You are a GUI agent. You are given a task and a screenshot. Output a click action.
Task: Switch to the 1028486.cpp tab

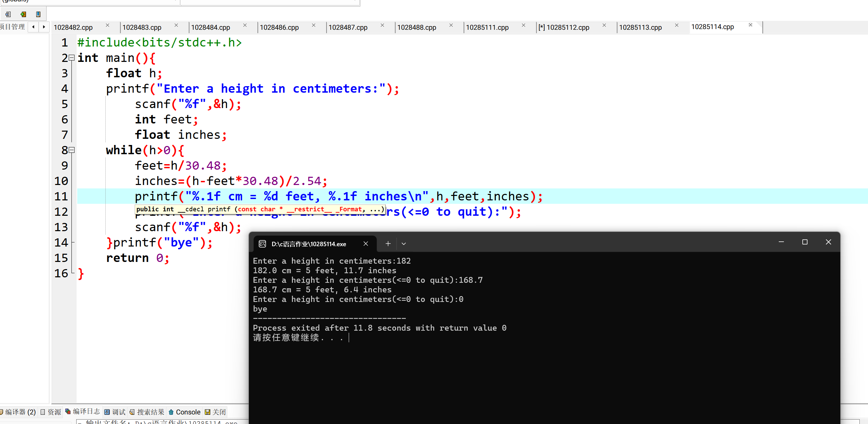point(279,27)
